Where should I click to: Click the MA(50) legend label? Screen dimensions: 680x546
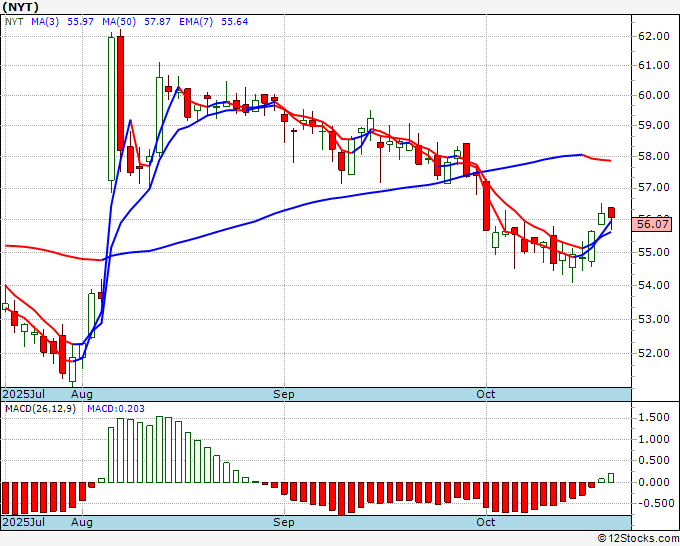pyautogui.click(x=119, y=22)
